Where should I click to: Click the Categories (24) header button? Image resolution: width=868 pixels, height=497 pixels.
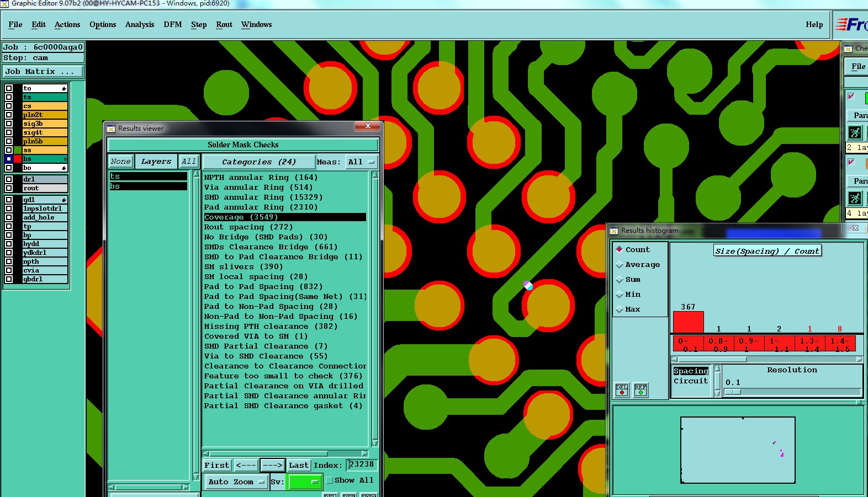tap(259, 162)
